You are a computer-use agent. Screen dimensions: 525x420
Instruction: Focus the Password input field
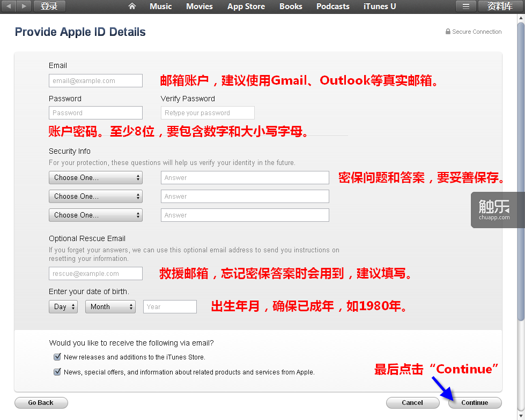pos(96,112)
